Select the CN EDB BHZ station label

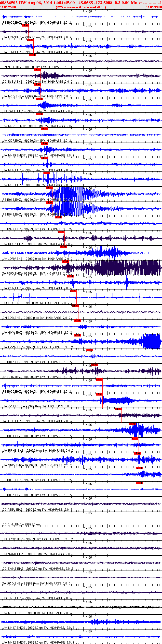pos(37,318)
